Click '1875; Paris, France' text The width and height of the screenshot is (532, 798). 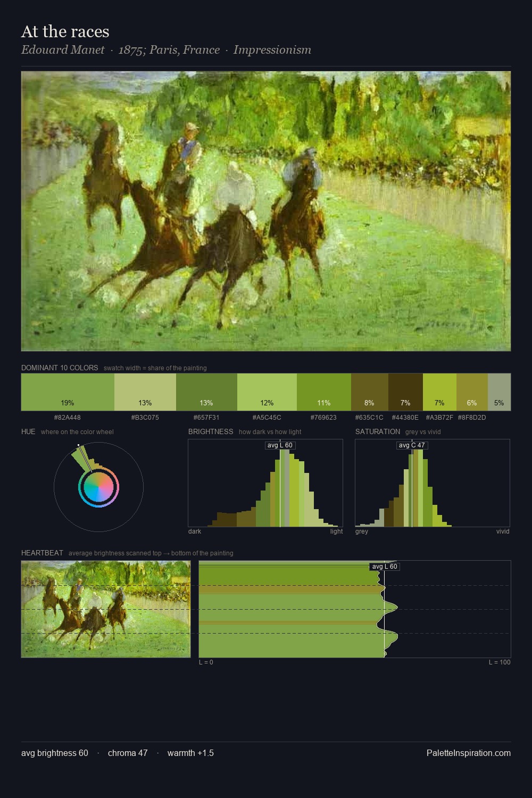point(169,50)
